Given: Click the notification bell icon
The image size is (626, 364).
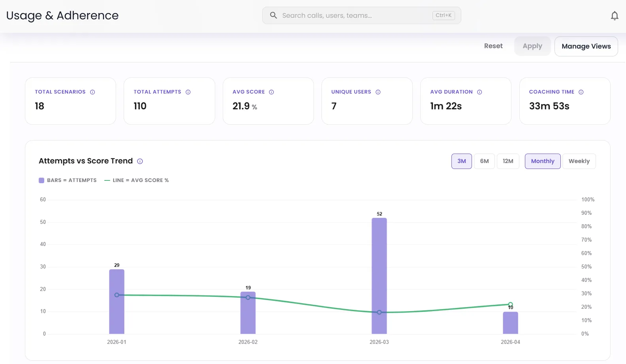Looking at the screenshot, I should point(614,16).
